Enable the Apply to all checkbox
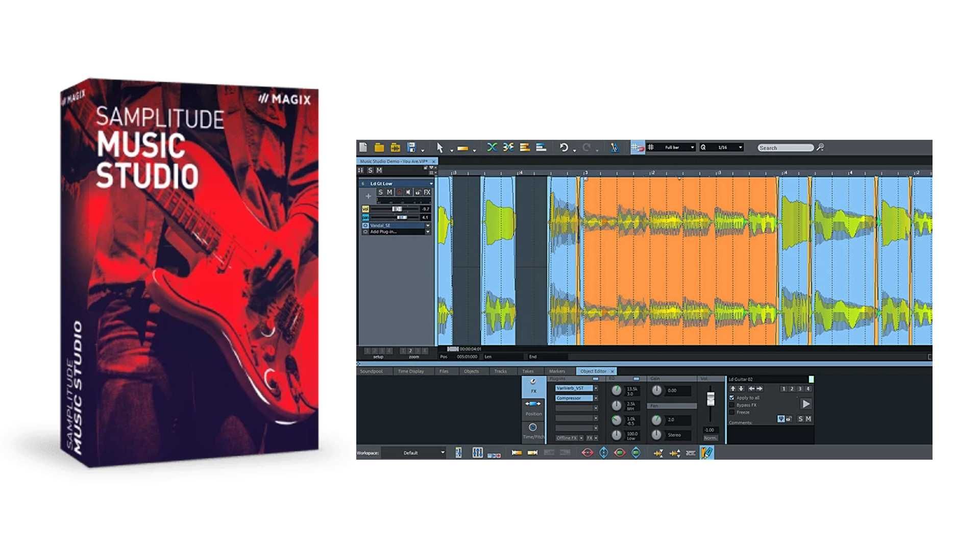This screenshot has height=551, width=980. [x=732, y=397]
